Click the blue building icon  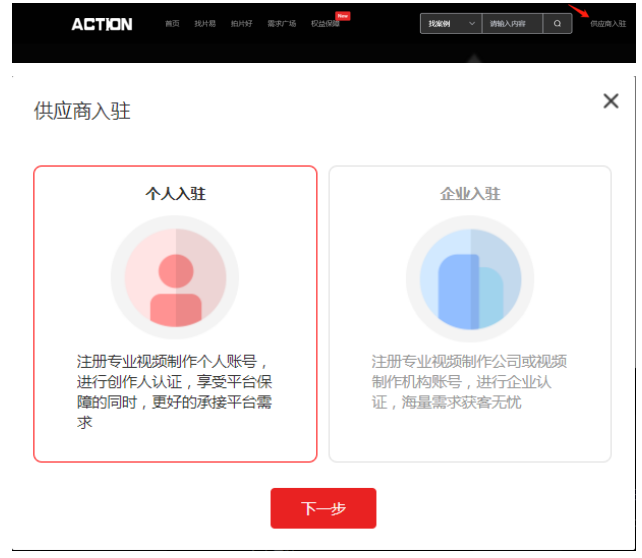(470, 279)
